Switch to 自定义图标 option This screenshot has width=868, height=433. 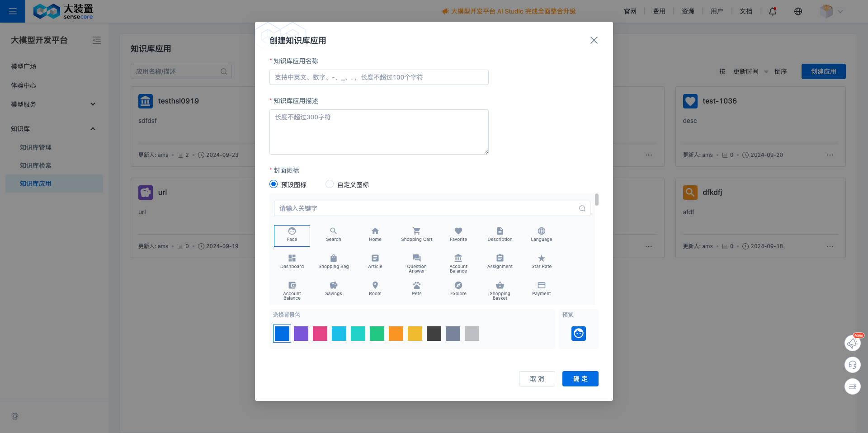(x=329, y=184)
